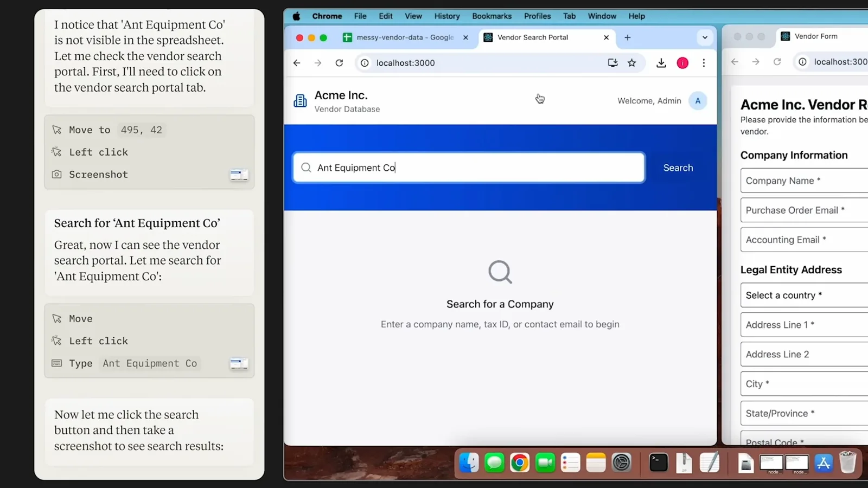The height and width of the screenshot is (488, 868).
Task: Reload the Vendor Search Portal page
Action: [x=339, y=63]
